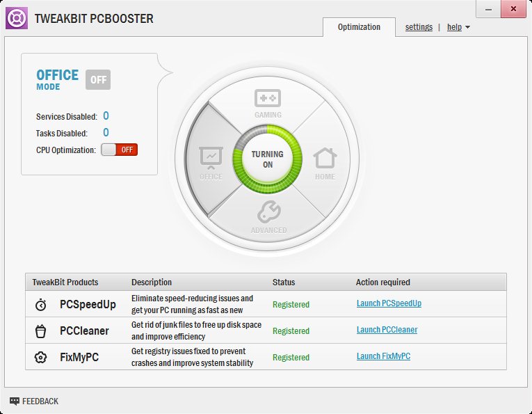Click the Services Disabled count value

[x=106, y=116]
